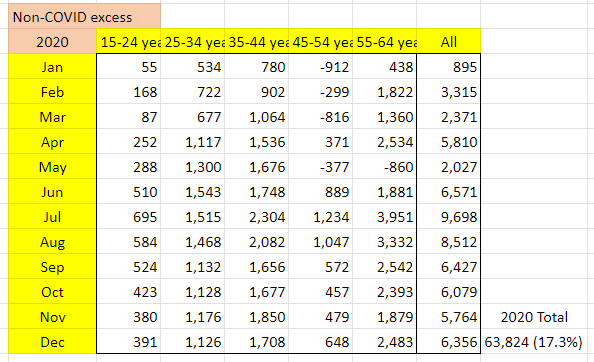Select Jan 35-44 cell showing 780

(256, 67)
